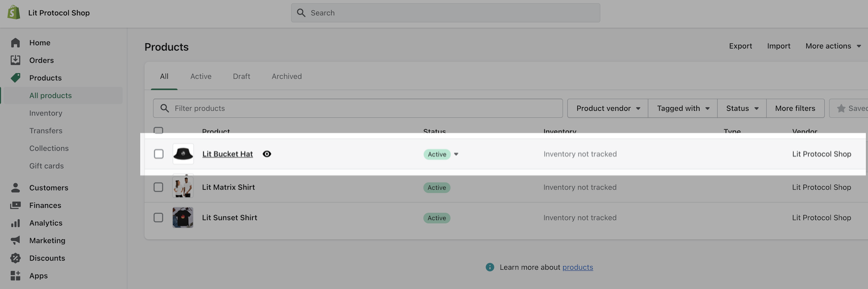Viewport: 868px width, 289px height.
Task: Switch to the All tab
Action: [x=164, y=76]
